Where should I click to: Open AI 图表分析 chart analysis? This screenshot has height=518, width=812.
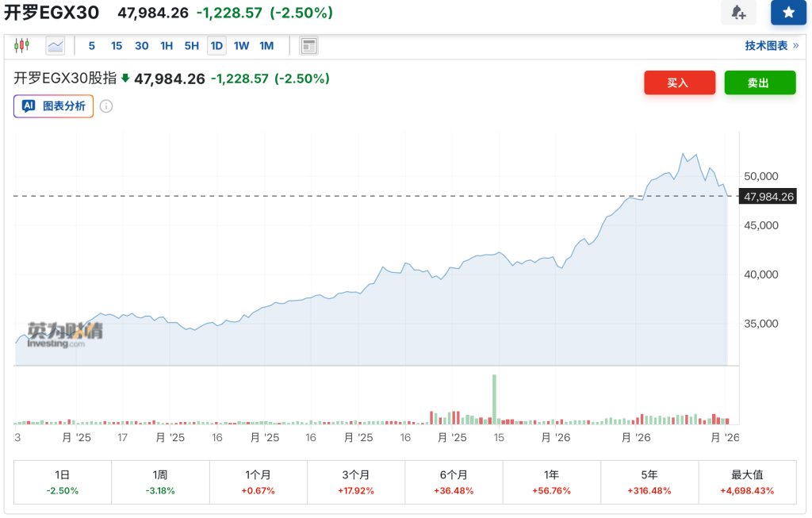tap(54, 106)
